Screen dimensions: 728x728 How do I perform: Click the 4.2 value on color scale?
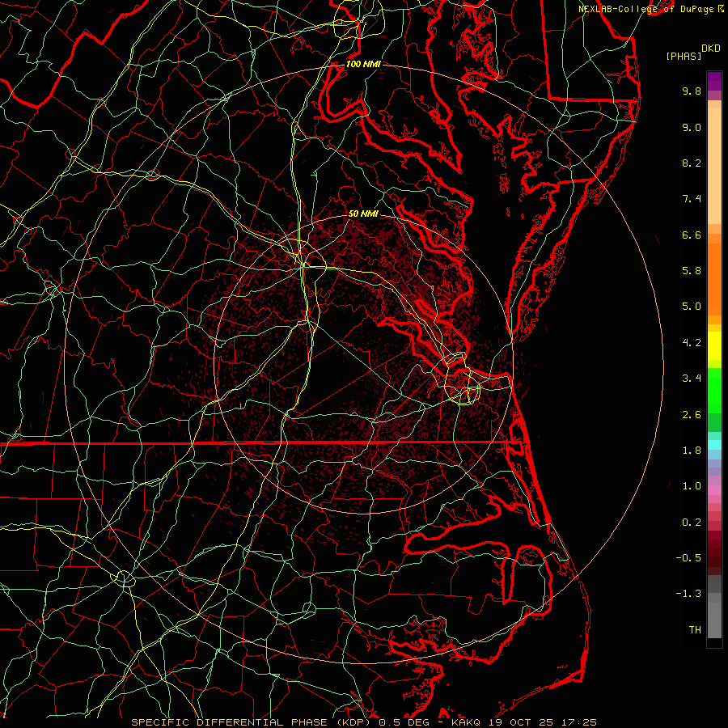(x=692, y=343)
